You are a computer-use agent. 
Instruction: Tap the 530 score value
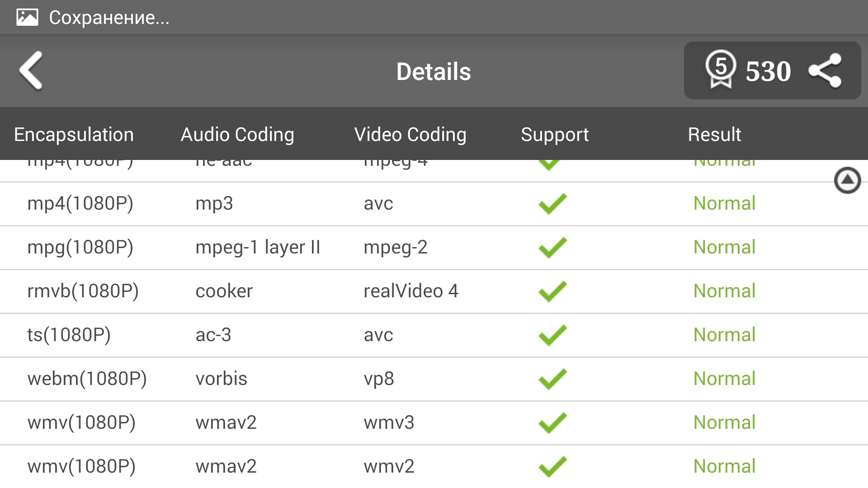click(x=768, y=71)
